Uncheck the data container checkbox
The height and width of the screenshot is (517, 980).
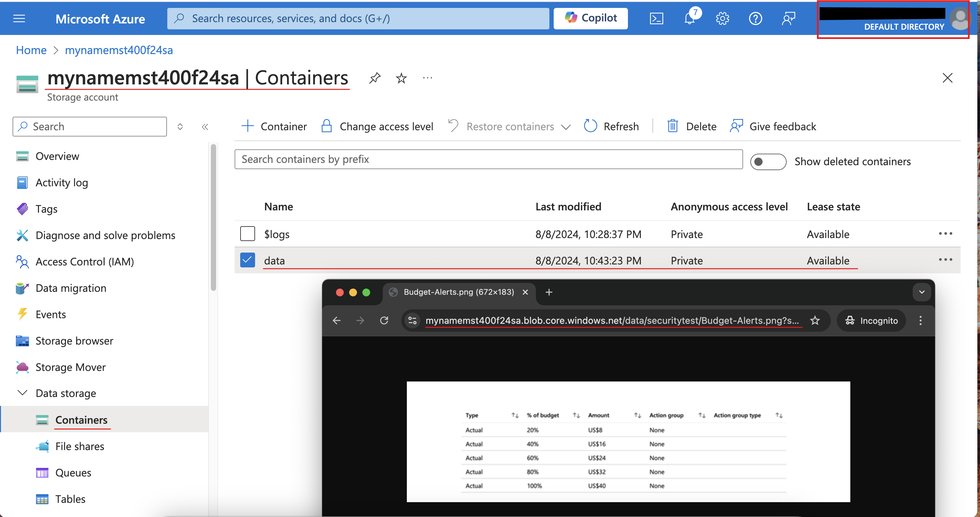point(247,260)
